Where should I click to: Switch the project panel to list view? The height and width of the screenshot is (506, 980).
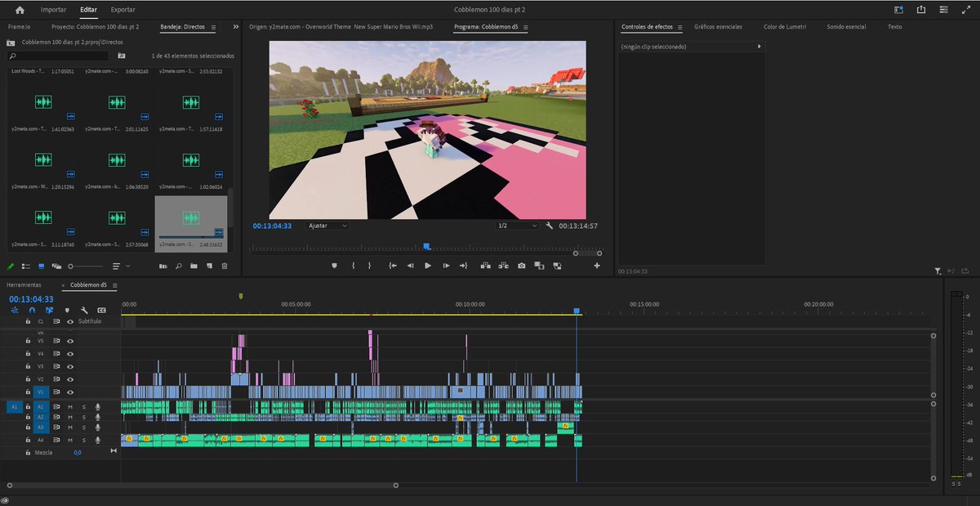coord(25,266)
